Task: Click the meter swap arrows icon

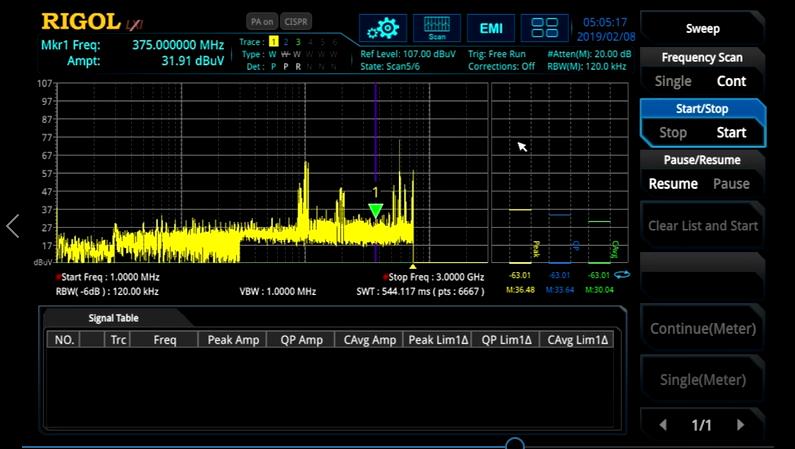Action: 622,275
